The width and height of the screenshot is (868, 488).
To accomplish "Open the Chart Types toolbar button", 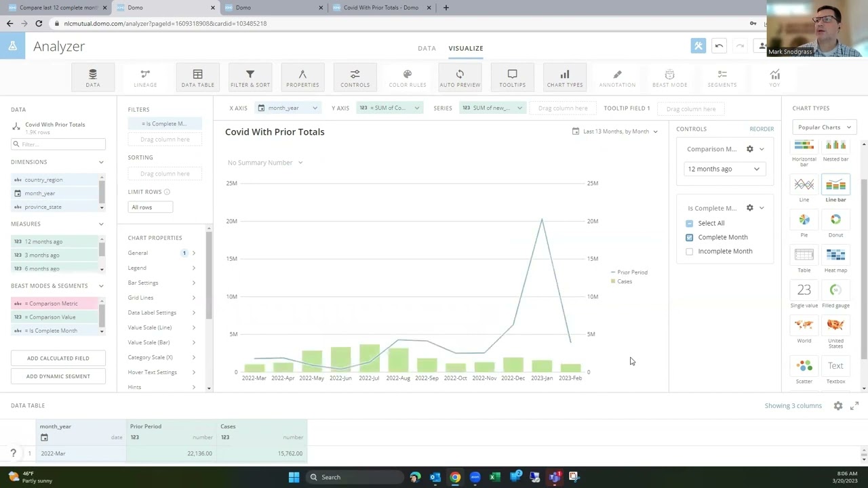I will [x=565, y=77].
